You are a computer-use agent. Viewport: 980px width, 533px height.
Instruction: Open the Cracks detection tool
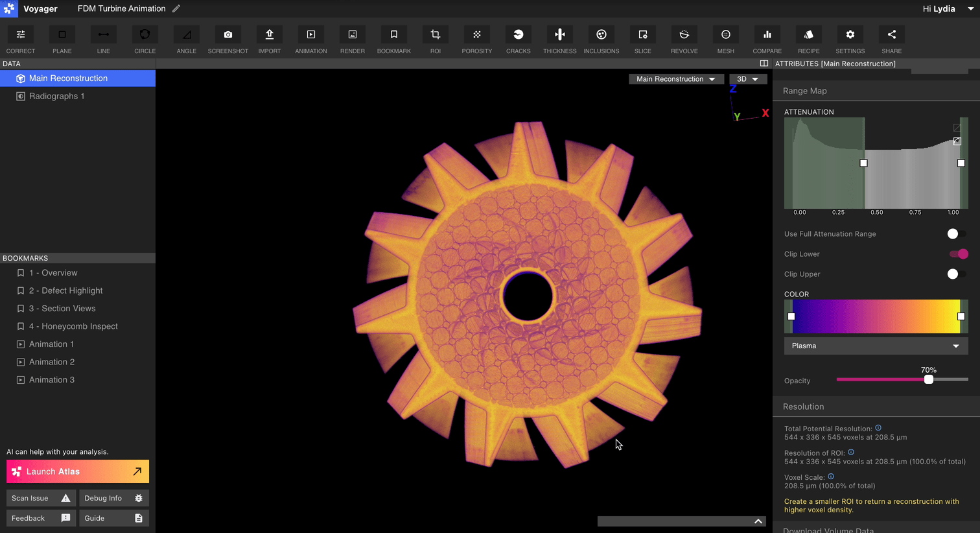pyautogui.click(x=518, y=39)
